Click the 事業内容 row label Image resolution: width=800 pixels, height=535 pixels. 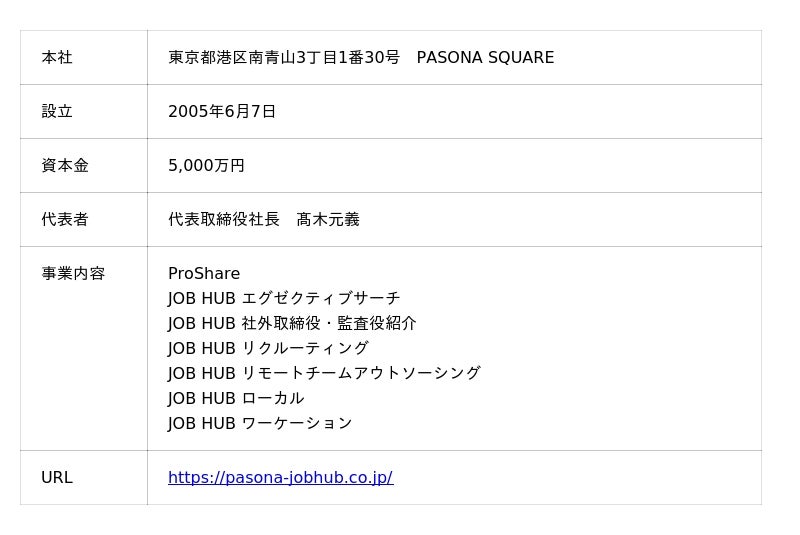[x=73, y=274]
